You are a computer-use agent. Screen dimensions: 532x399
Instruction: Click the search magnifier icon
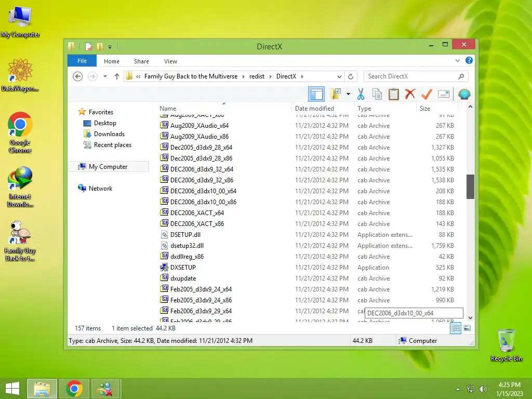(461, 76)
